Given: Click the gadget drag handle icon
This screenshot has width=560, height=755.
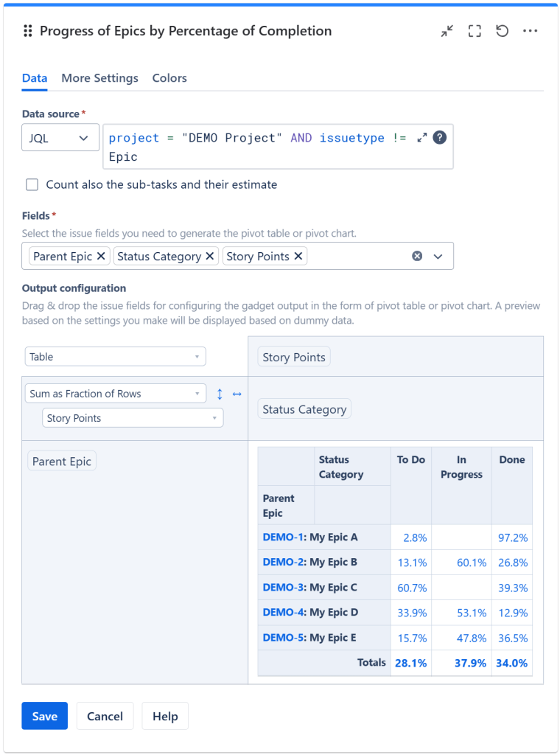Looking at the screenshot, I should click(x=28, y=31).
